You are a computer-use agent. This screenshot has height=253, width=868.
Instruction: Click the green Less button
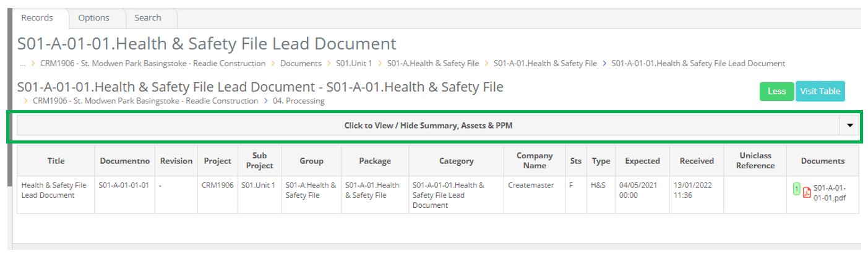coord(776,91)
